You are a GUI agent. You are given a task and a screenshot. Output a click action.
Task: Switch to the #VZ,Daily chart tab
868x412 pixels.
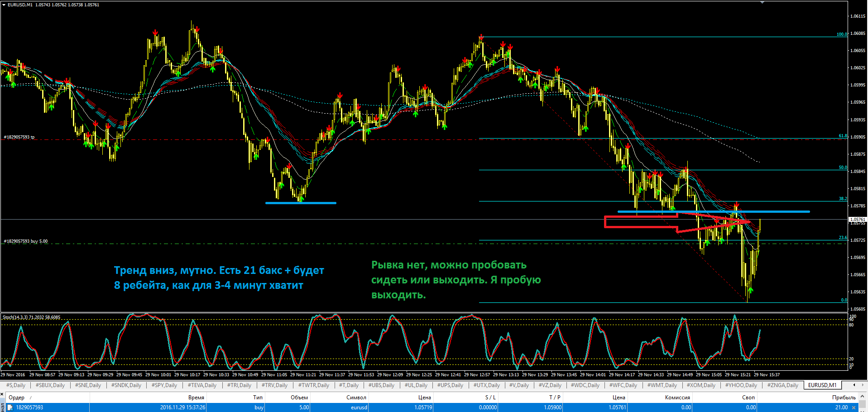(x=550, y=385)
